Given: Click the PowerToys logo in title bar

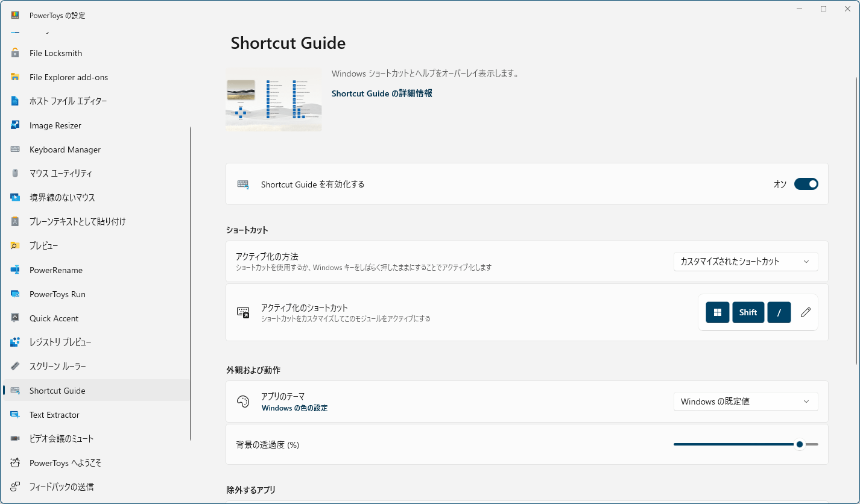Looking at the screenshot, I should (15, 15).
